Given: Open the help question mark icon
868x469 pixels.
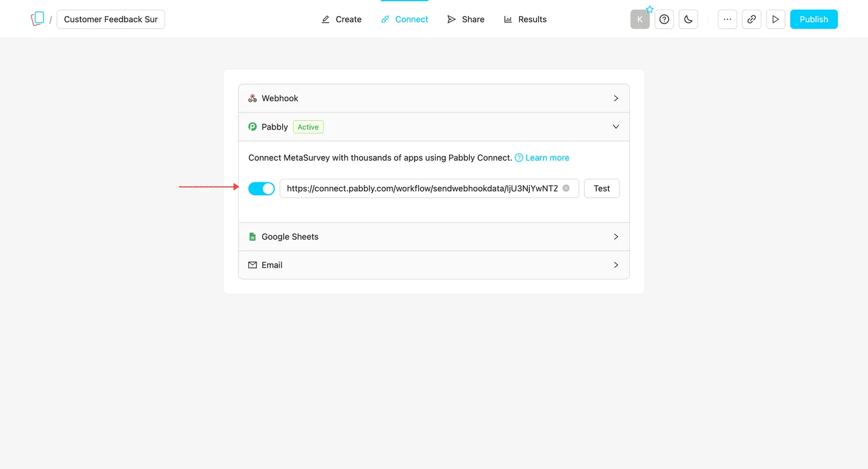Looking at the screenshot, I should (x=664, y=19).
